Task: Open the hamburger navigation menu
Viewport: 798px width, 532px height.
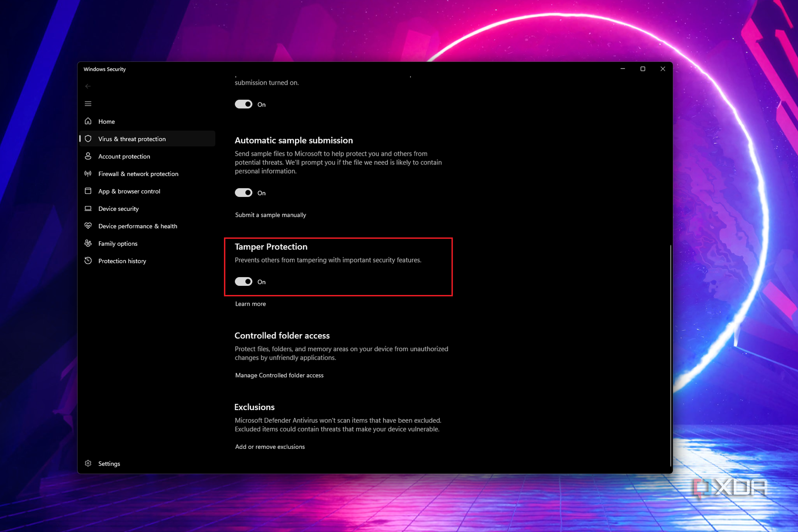Action: [88, 103]
